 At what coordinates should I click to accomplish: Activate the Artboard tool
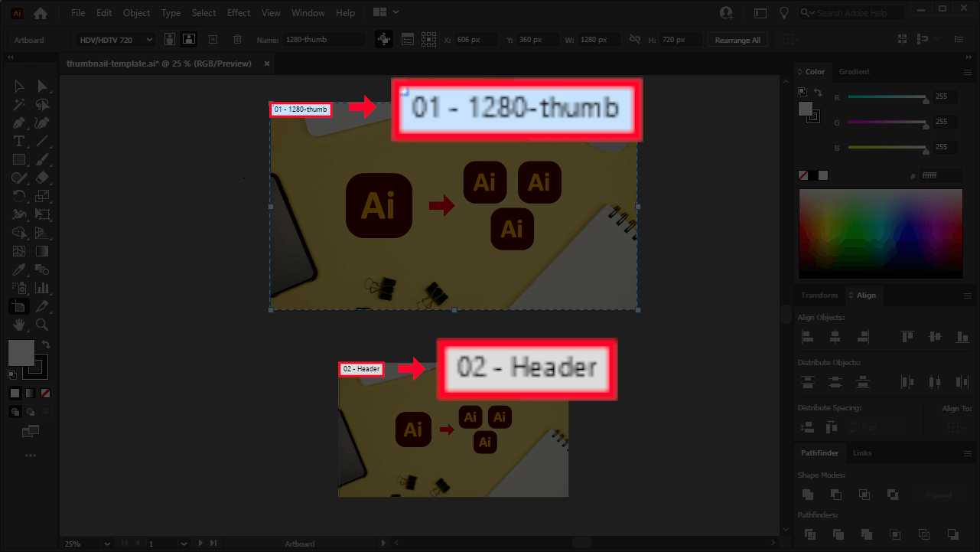(x=19, y=306)
